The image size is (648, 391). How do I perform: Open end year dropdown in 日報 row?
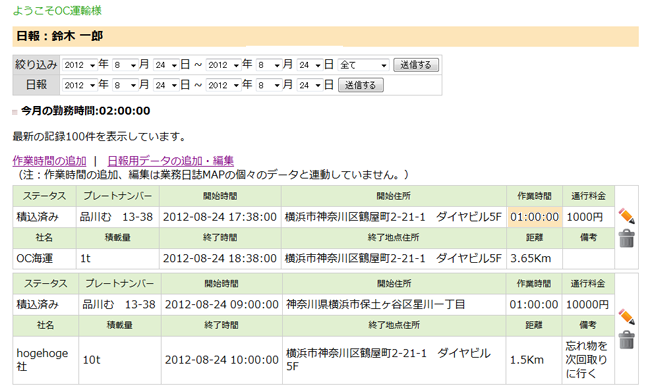(x=224, y=85)
